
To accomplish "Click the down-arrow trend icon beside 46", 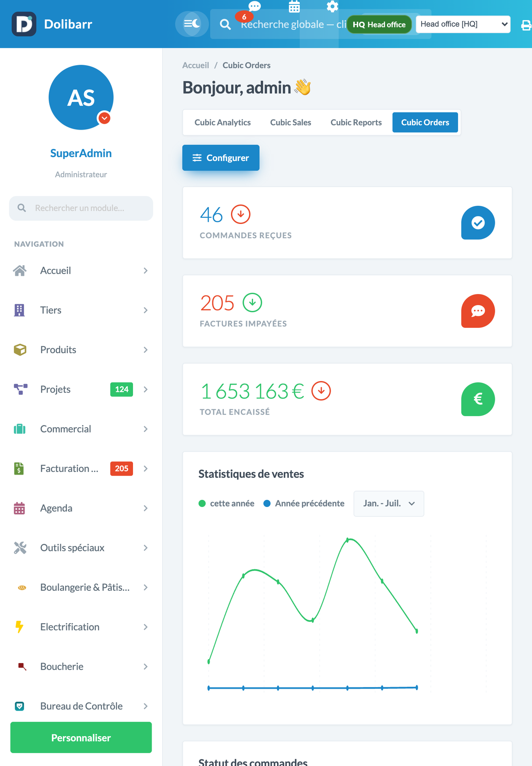I will tap(241, 214).
